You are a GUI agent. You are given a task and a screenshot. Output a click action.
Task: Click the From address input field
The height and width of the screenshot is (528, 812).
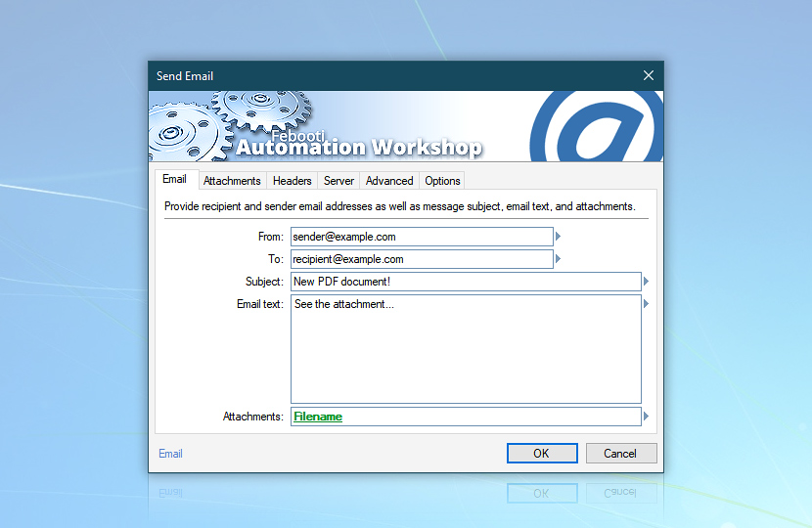pos(422,237)
